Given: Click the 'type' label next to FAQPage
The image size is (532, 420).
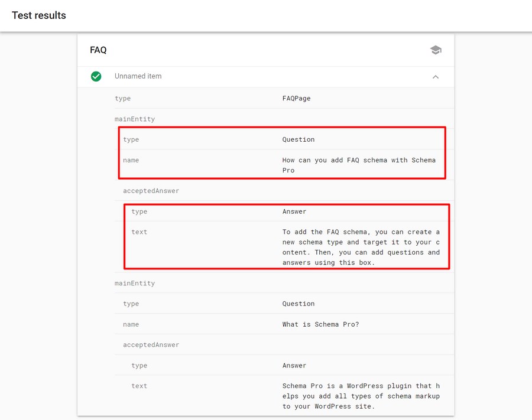Looking at the screenshot, I should [123, 99].
